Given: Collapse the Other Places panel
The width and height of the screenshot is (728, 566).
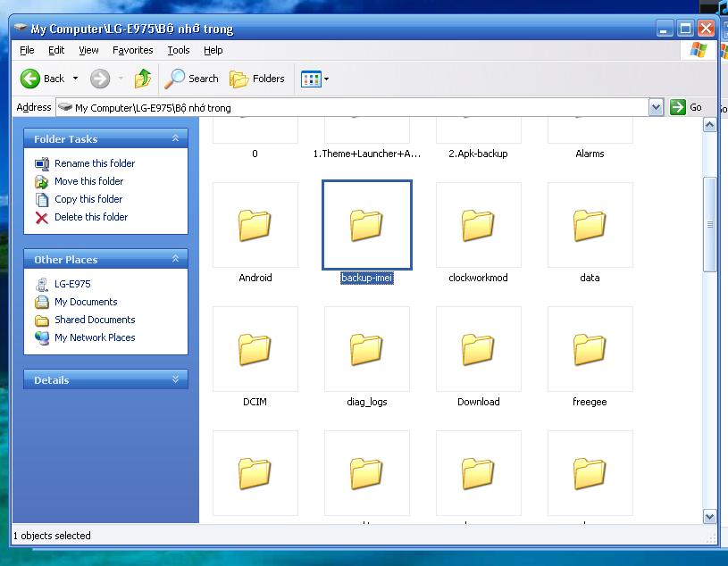Looking at the screenshot, I should pyautogui.click(x=175, y=259).
